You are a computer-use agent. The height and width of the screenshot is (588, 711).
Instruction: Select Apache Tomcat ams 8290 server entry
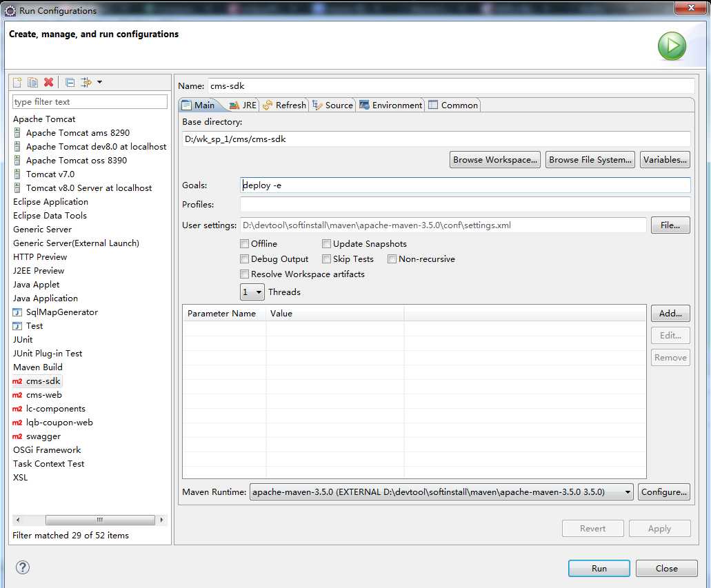click(72, 133)
